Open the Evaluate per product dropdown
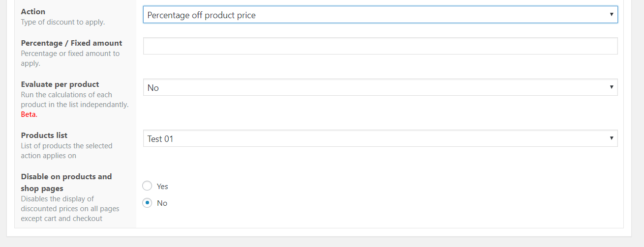This screenshot has height=247, width=644. 380,87
